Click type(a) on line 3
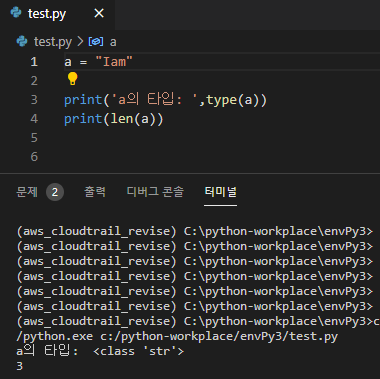Viewport: 380px width, 379px height. click(x=233, y=100)
